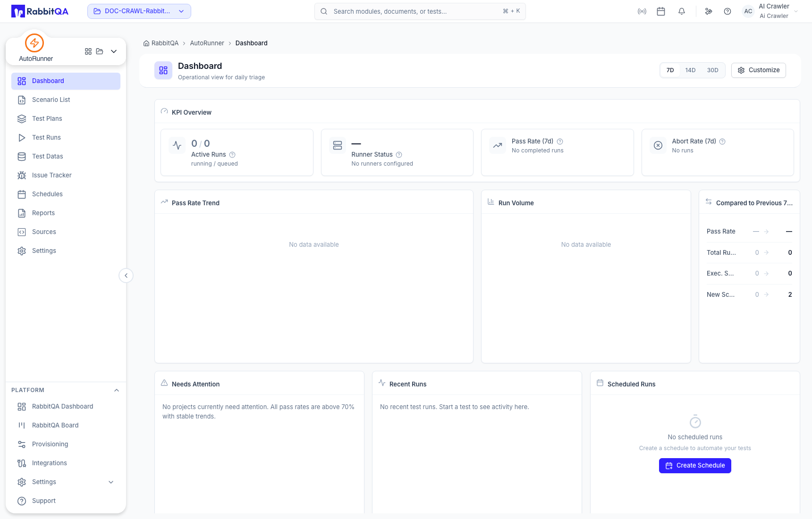Click the Integrations icon
The height and width of the screenshot is (519, 812).
tap(22, 463)
